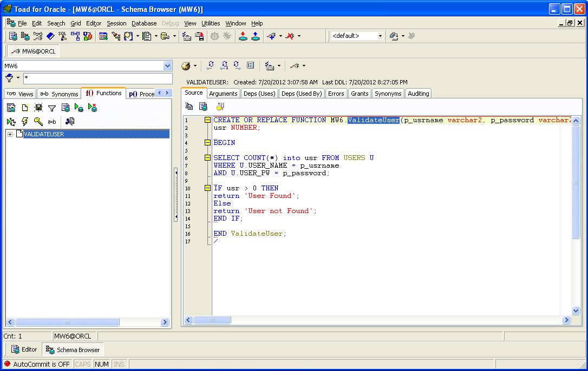Click the yellow key icon above the function list

38,122
